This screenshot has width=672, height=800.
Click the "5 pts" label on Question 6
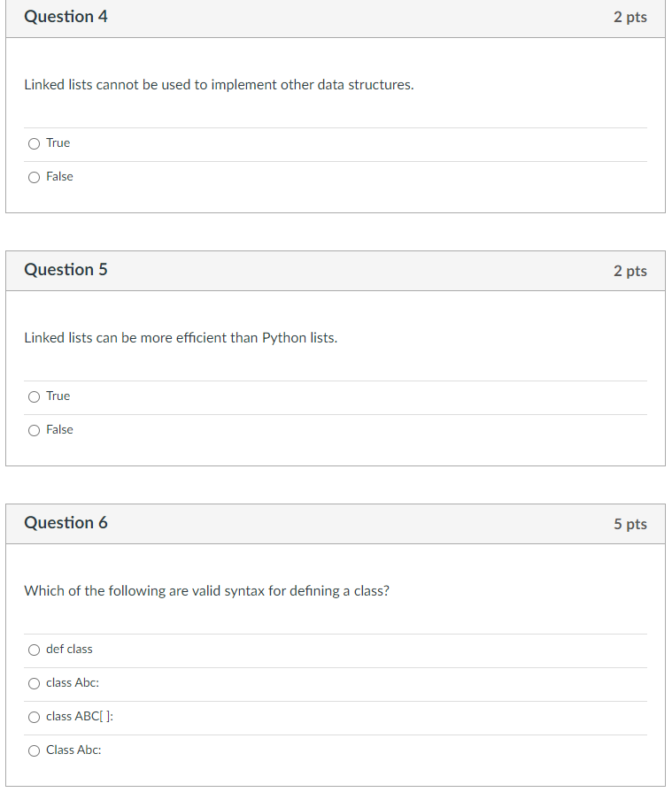[x=630, y=524]
